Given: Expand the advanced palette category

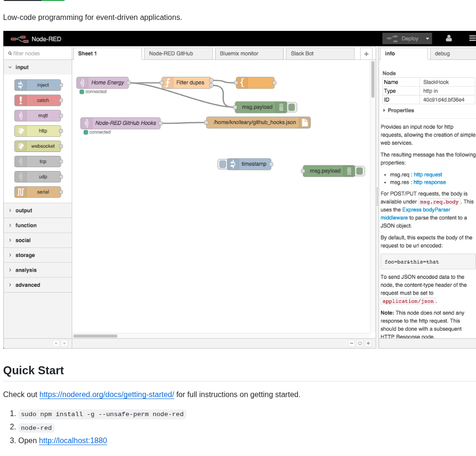Looking at the screenshot, I should tap(38, 285).
